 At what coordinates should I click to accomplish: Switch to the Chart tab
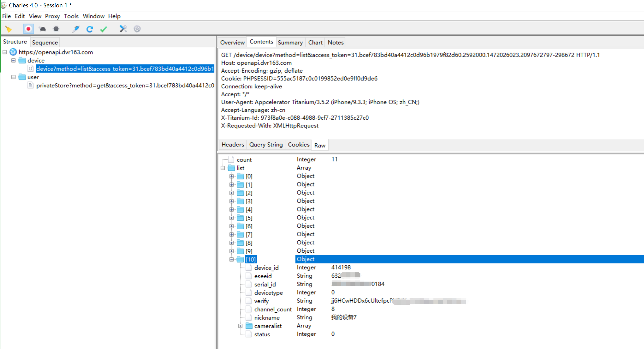click(x=315, y=42)
